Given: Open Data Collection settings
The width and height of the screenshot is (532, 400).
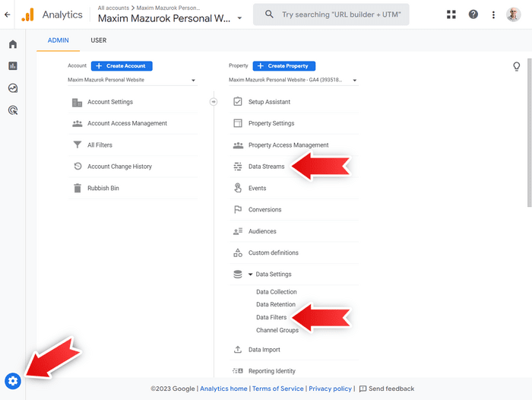Looking at the screenshot, I should point(276,292).
